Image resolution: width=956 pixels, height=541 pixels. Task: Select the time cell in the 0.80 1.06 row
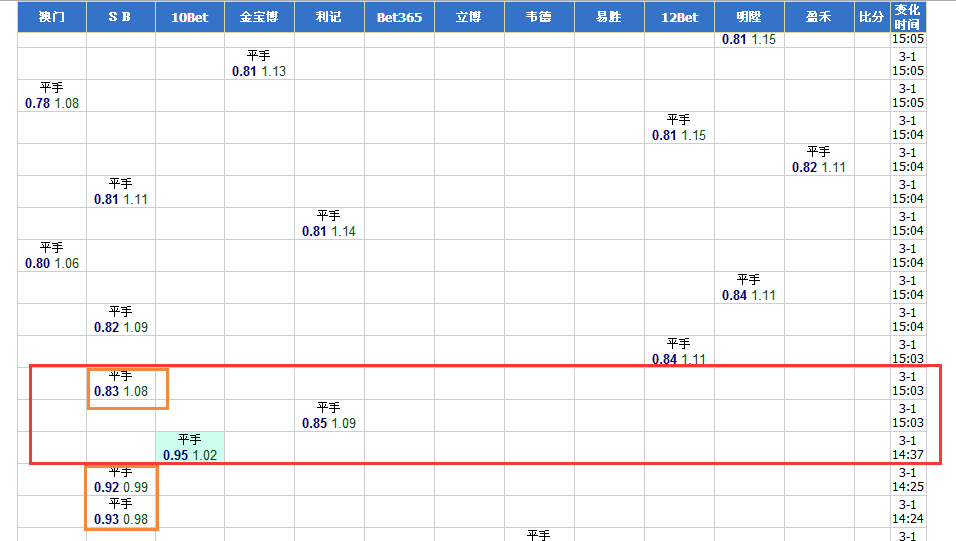tap(908, 256)
